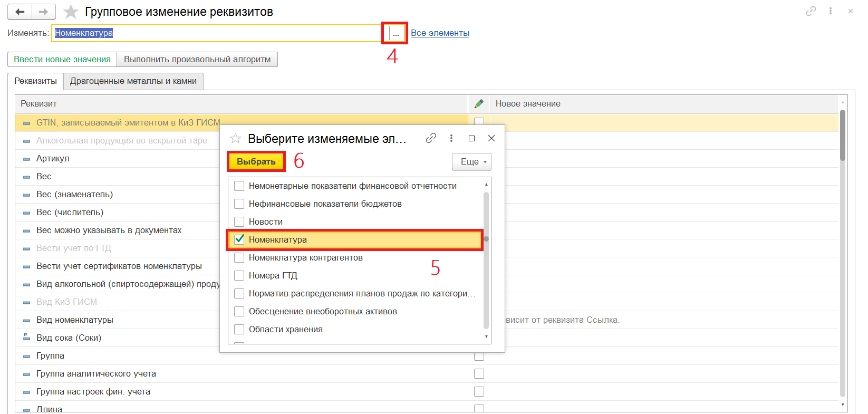Image resolution: width=868 pixels, height=414 pixels.
Task: Enable the Номера ГТД checkbox
Action: (239, 275)
